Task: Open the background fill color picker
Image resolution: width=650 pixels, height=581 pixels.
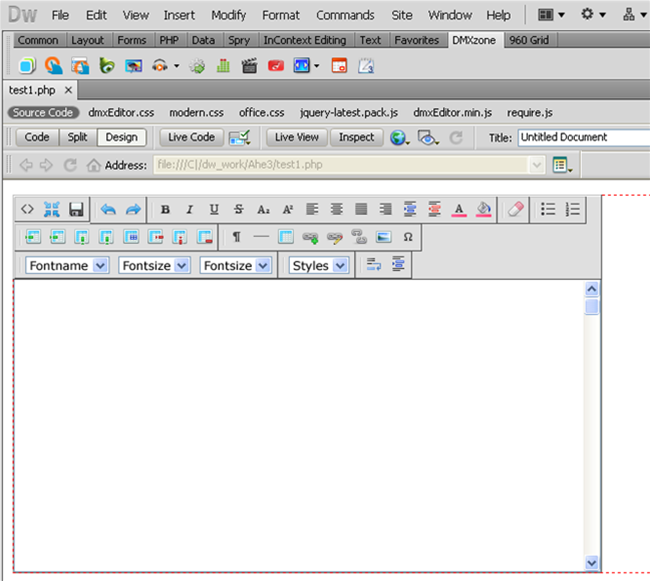Action: [x=483, y=209]
